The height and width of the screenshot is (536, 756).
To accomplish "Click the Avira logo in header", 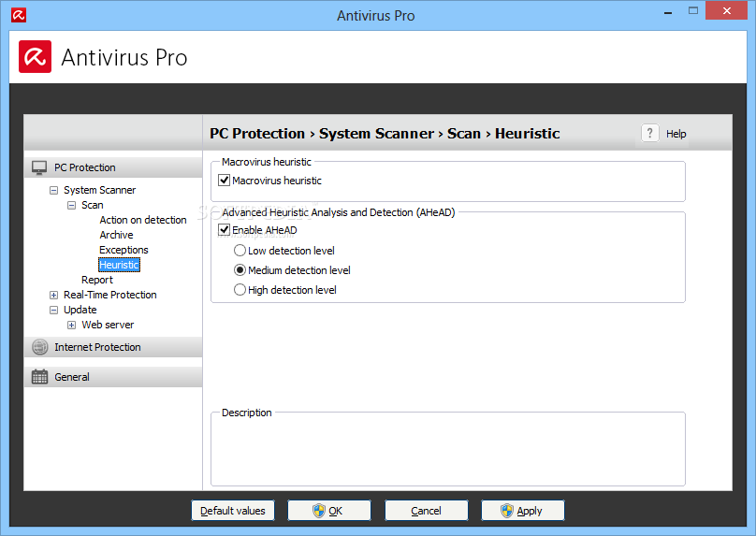I will pyautogui.click(x=36, y=57).
